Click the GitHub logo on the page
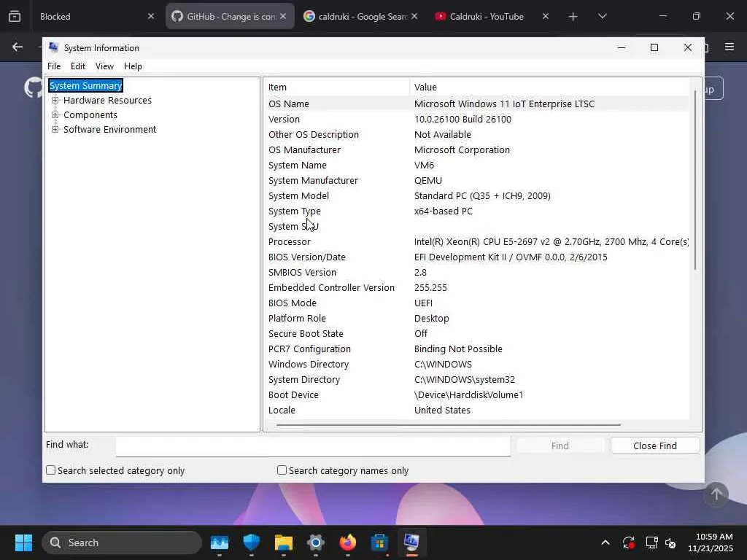This screenshot has height=560, width=747. [34, 88]
